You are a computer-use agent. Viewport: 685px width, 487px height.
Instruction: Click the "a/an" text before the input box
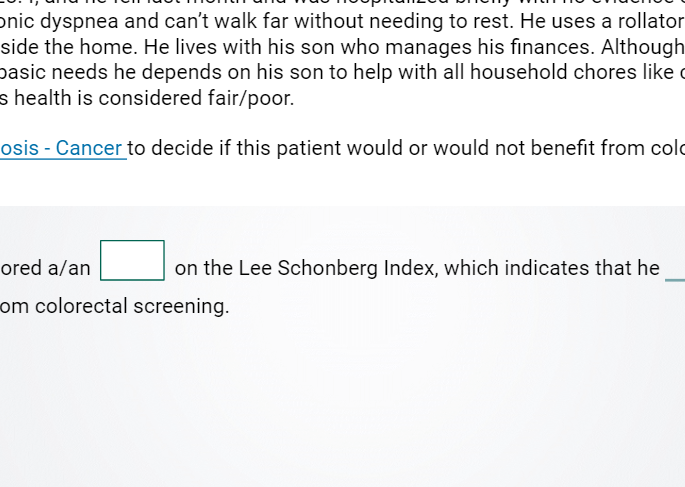68,268
